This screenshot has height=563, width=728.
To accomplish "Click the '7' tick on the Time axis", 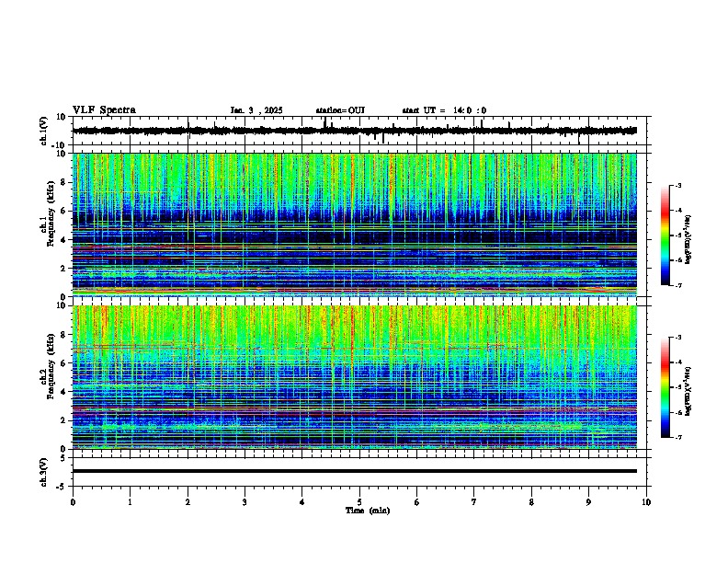I will (474, 502).
